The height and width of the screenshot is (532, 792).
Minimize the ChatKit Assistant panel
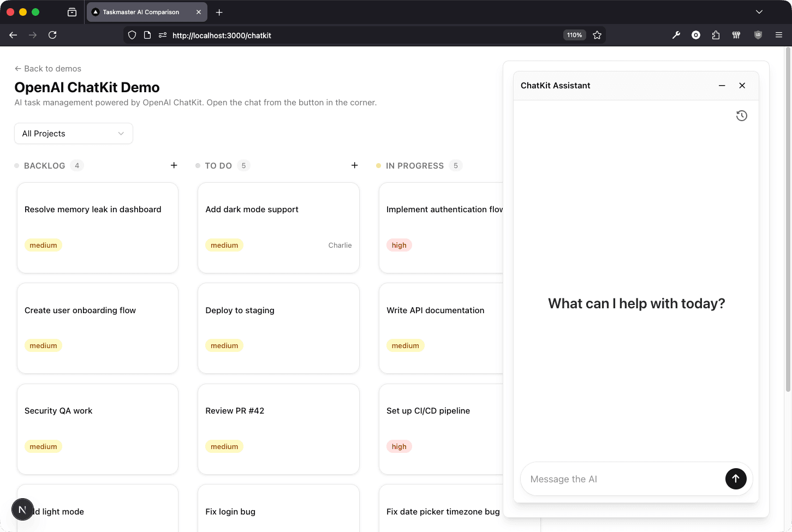tap(722, 86)
